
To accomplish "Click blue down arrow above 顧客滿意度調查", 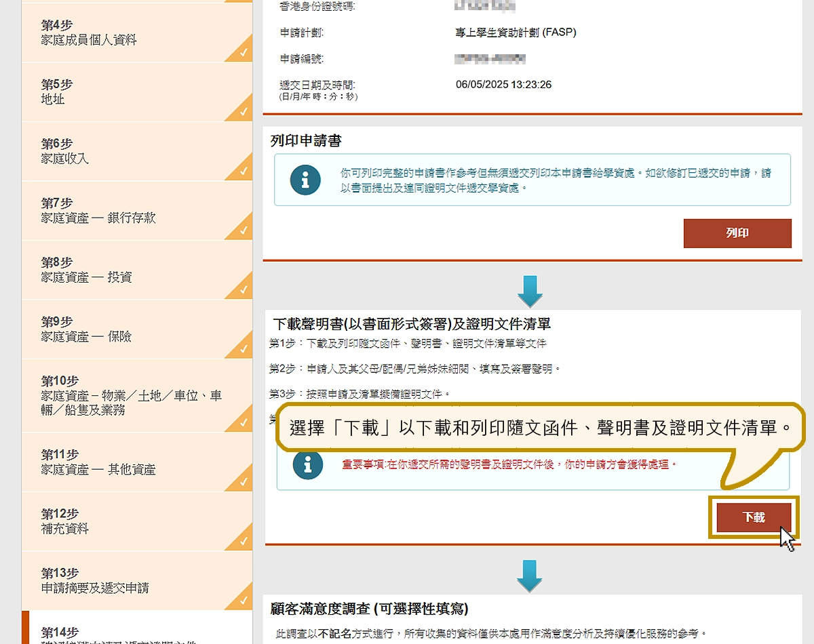I will 530,576.
